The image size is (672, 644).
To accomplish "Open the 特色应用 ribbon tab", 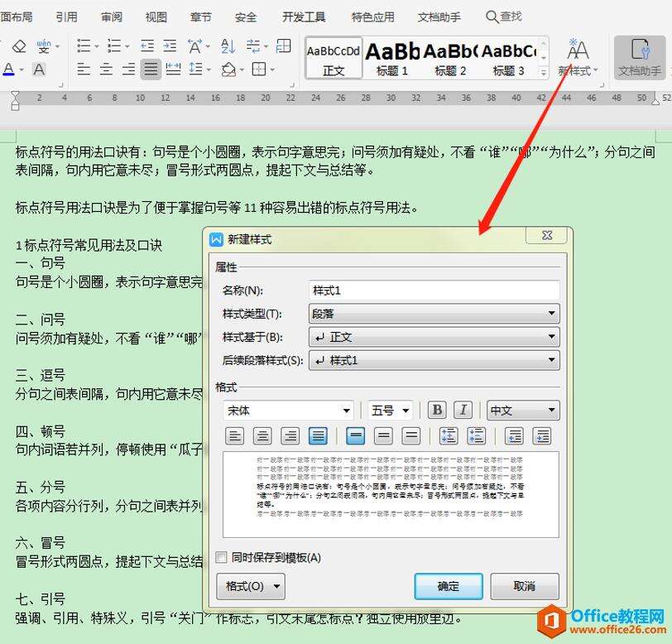I will [x=373, y=17].
